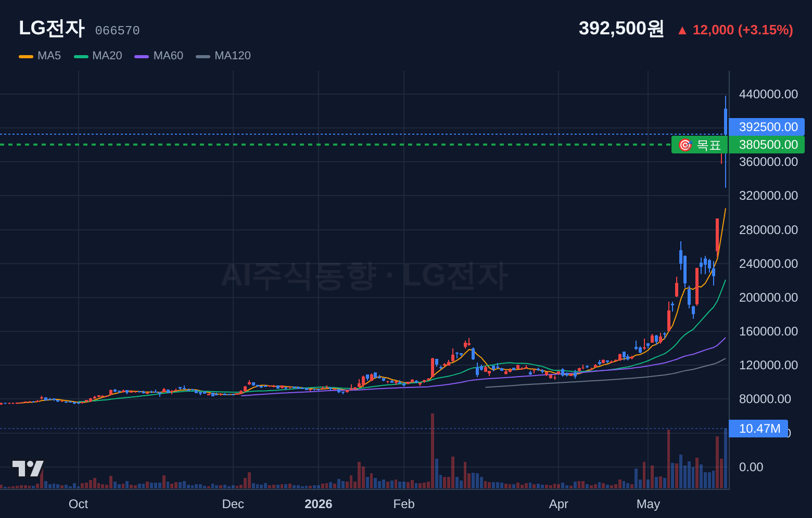
Task: Click the target icon on 목표 label
Action: [685, 145]
